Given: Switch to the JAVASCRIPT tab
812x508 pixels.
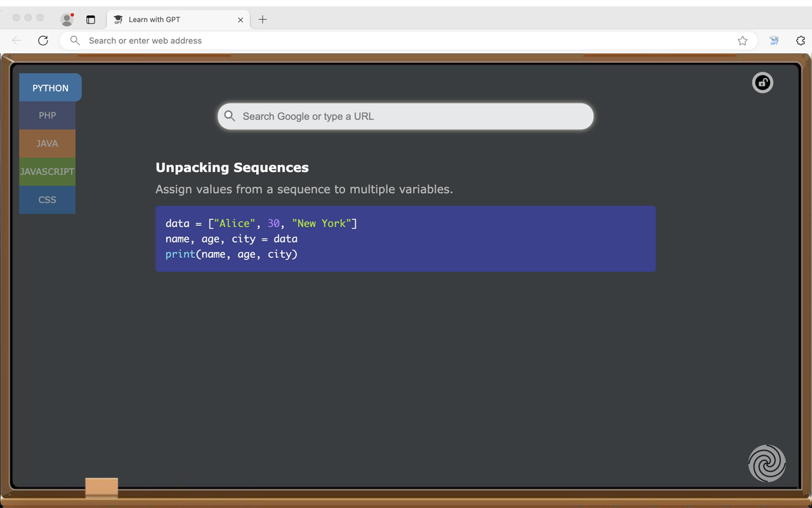Looking at the screenshot, I should (47, 171).
